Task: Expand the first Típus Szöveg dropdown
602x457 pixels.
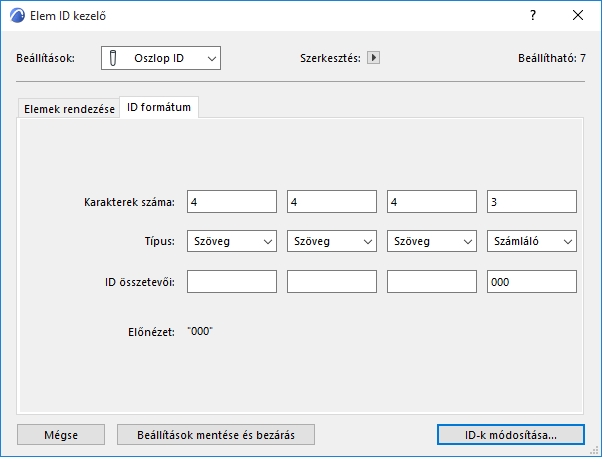Action: pos(231,241)
